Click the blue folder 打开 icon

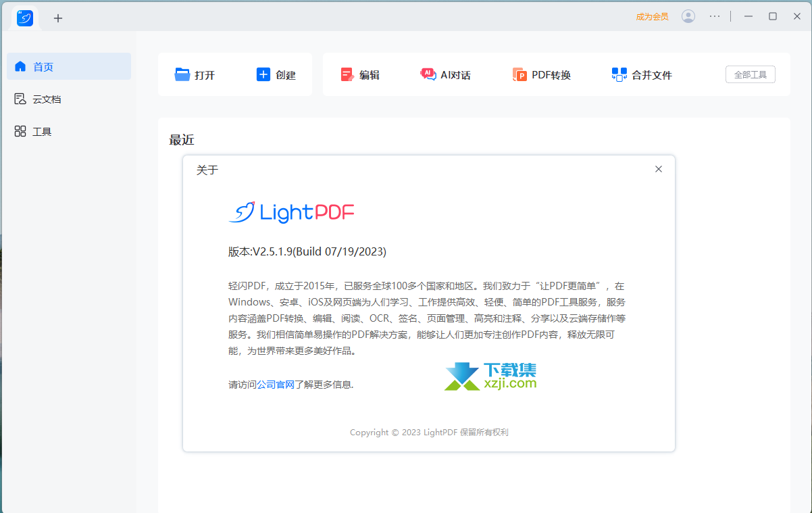182,74
